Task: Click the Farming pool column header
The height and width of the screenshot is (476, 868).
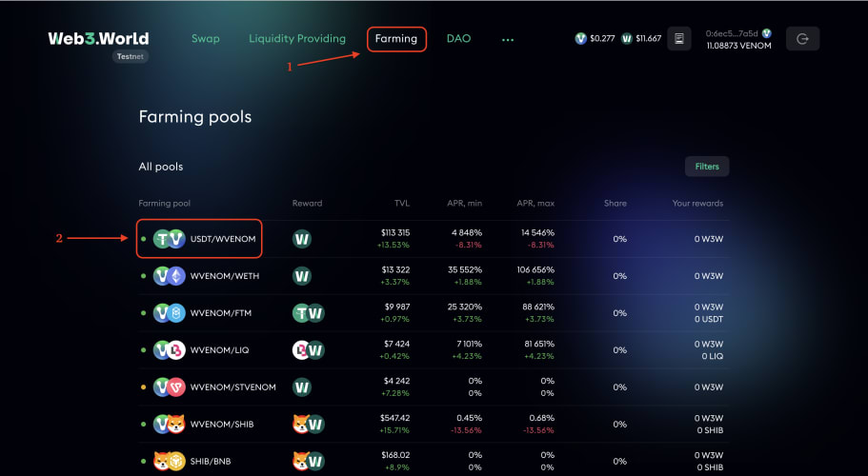Action: (x=165, y=203)
